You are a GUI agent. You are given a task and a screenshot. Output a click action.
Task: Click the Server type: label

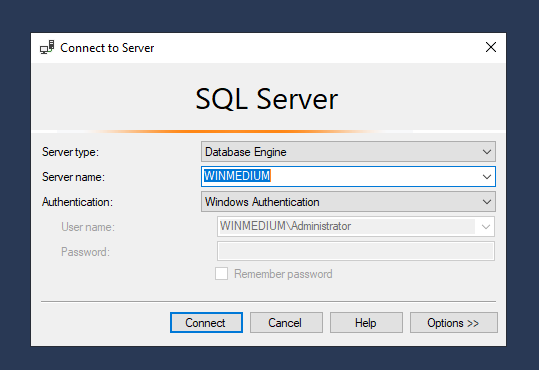(x=70, y=152)
